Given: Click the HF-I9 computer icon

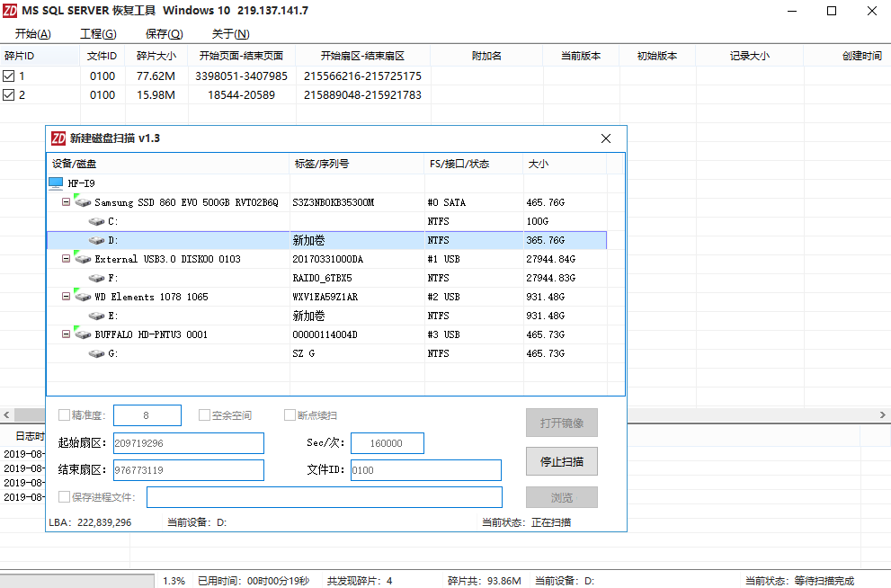Looking at the screenshot, I should coord(56,183).
